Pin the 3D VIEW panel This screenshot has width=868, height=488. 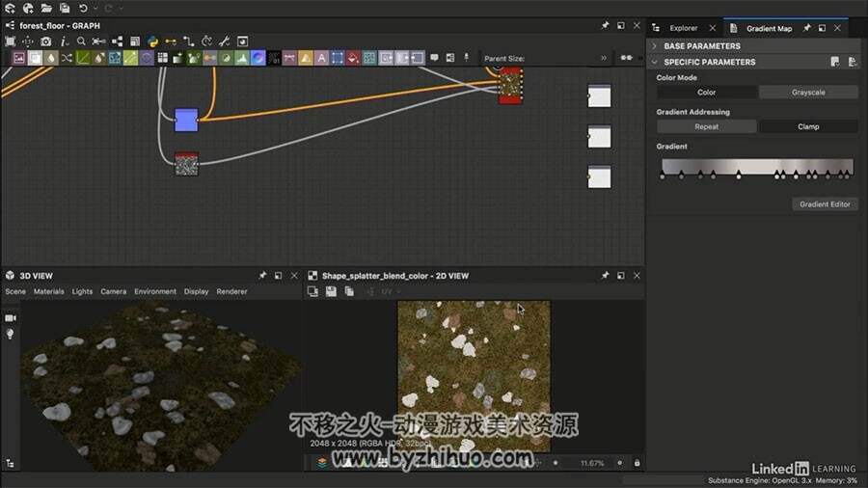pyautogui.click(x=262, y=275)
